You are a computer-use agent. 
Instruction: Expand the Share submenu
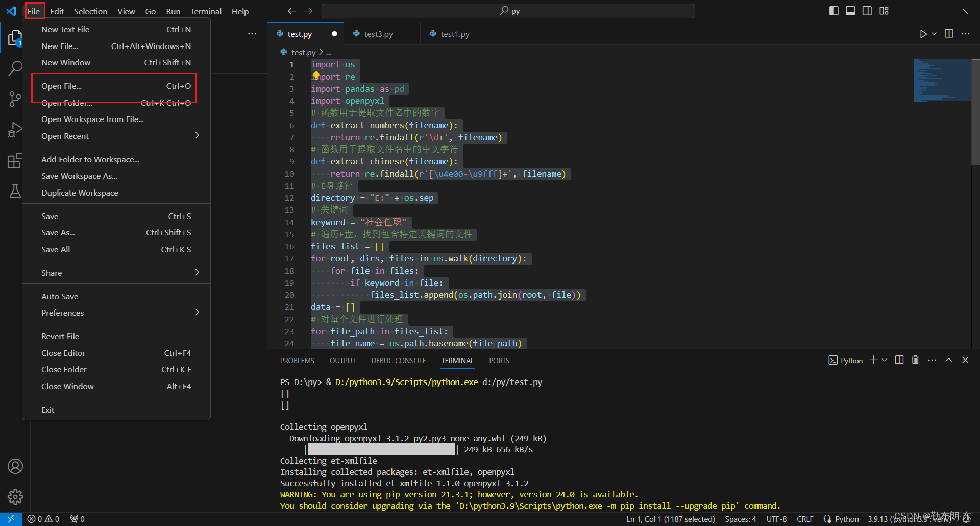point(116,273)
